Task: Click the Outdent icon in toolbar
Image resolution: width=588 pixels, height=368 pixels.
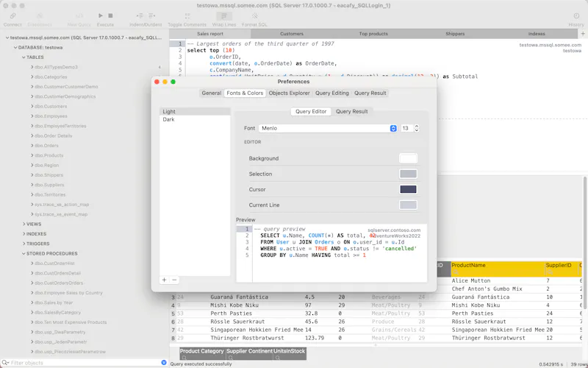Action: [x=151, y=15]
